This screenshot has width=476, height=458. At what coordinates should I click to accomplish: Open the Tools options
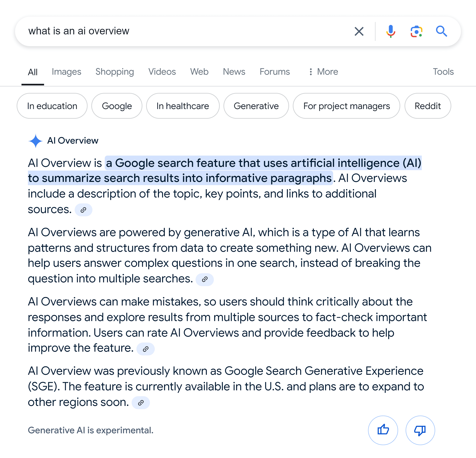click(x=443, y=72)
